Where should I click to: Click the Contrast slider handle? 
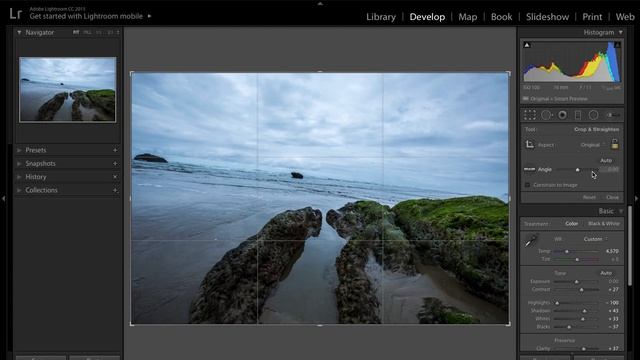pyautogui.click(x=582, y=290)
